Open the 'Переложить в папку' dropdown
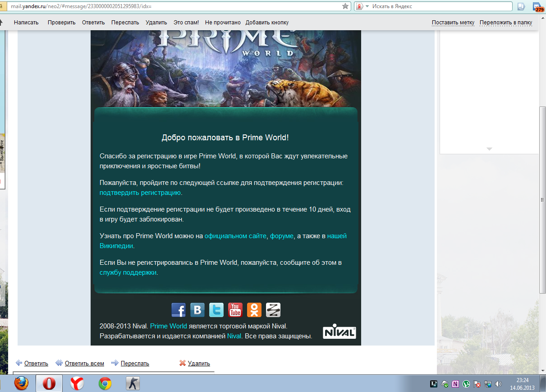 (x=506, y=23)
